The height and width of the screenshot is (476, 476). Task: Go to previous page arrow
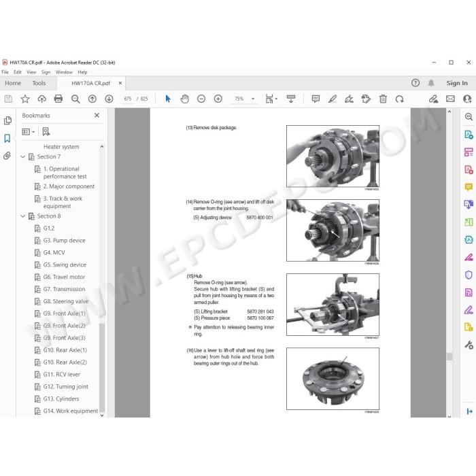92,99
